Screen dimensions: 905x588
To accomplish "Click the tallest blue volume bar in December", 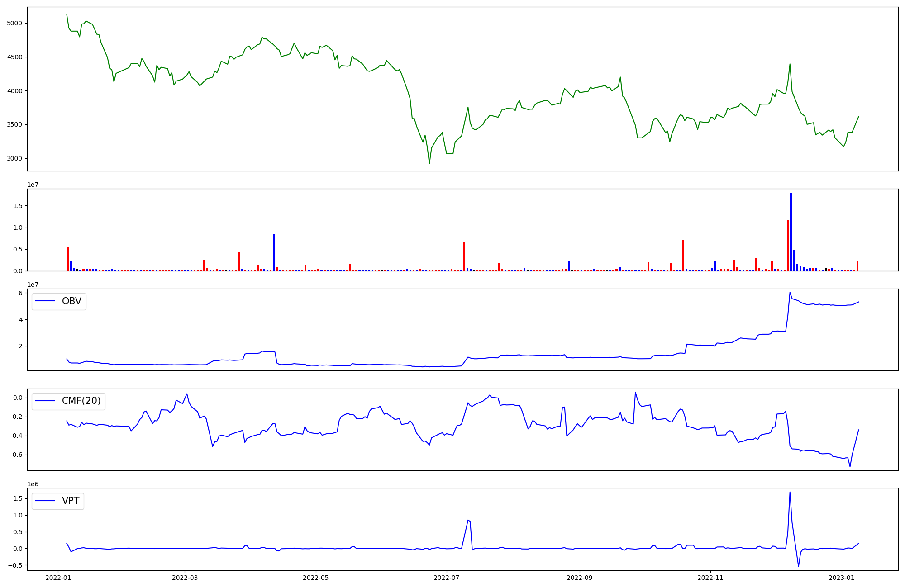I will 791,232.
